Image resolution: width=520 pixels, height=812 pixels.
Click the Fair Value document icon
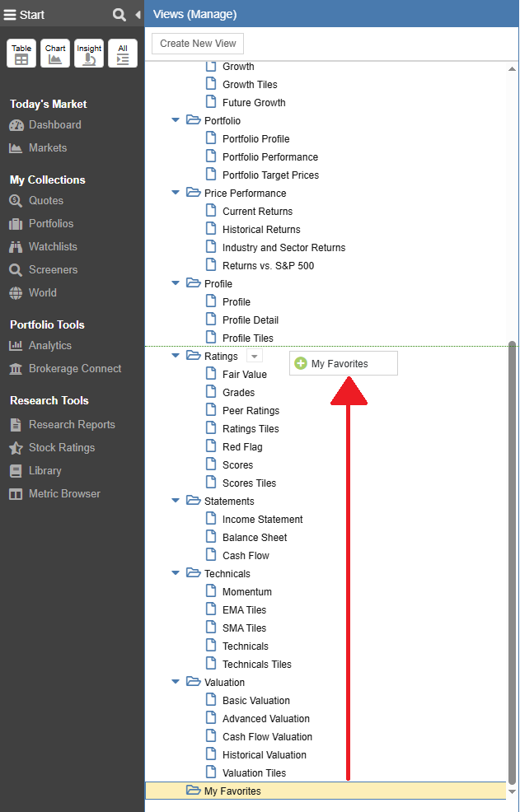tap(211, 373)
